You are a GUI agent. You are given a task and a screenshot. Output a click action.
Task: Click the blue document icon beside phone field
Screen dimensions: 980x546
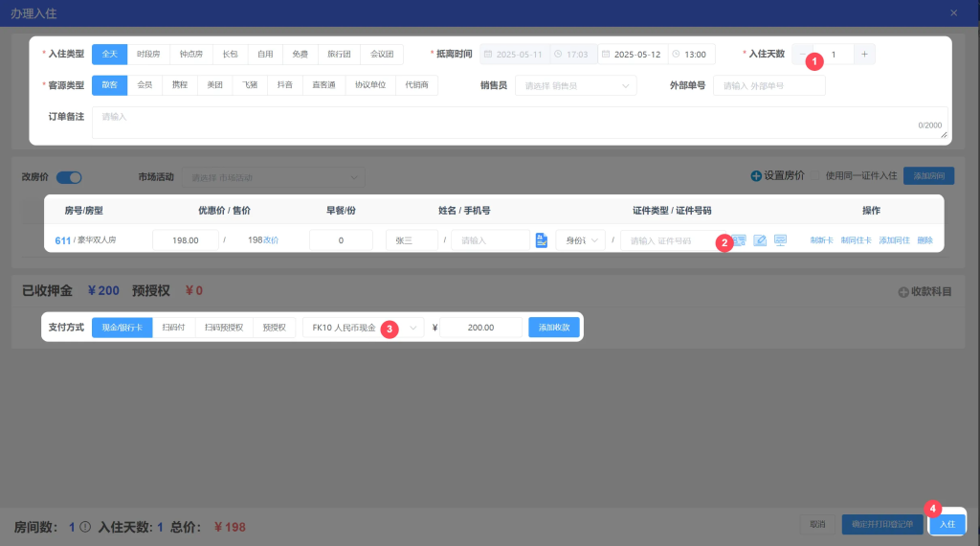pos(541,240)
